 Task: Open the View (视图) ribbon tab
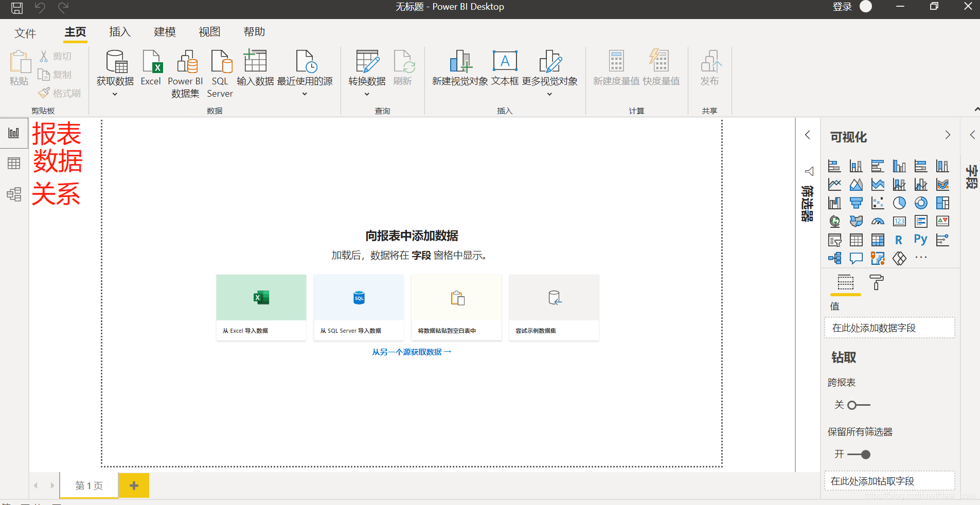click(210, 32)
